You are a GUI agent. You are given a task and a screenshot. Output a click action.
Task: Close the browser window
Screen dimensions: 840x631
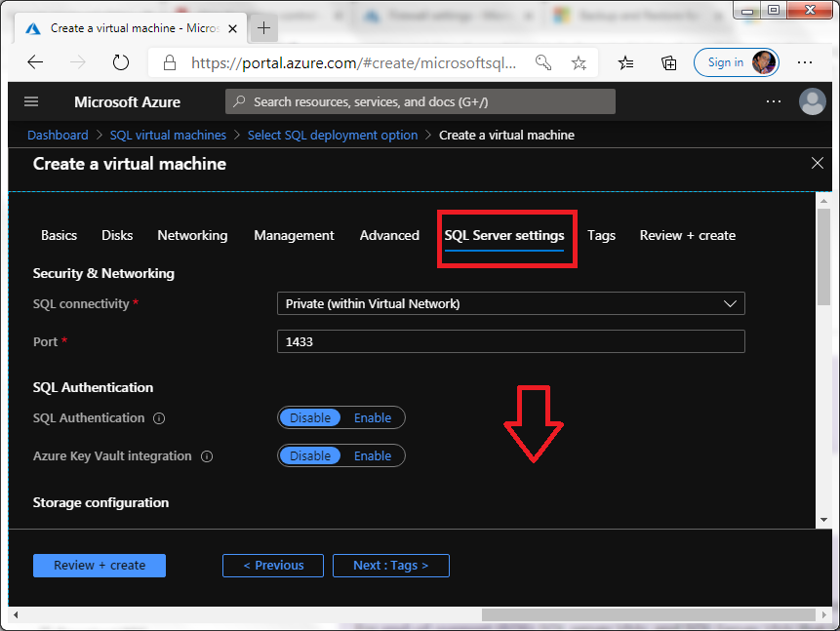click(x=810, y=10)
